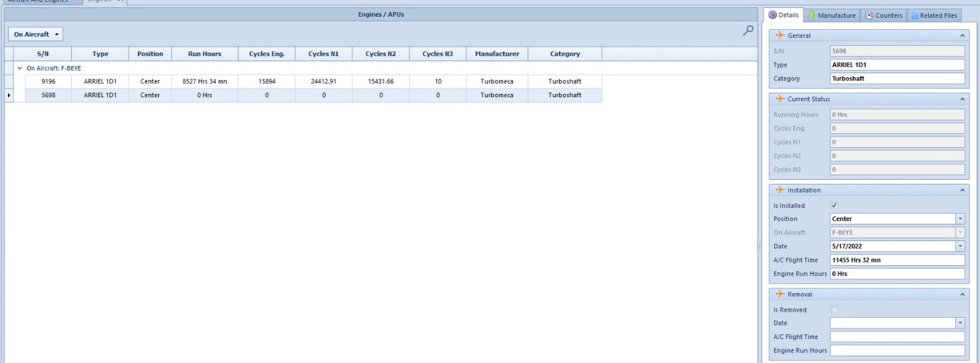Screen dimensions: 980x363
Task: Click the Category field showing Turboshaft
Action: [x=897, y=78]
